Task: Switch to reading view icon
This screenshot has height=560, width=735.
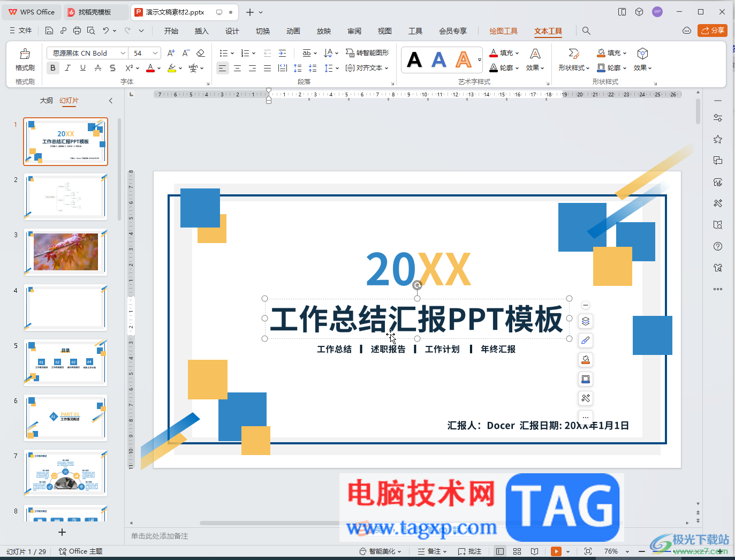Action: pos(534,551)
